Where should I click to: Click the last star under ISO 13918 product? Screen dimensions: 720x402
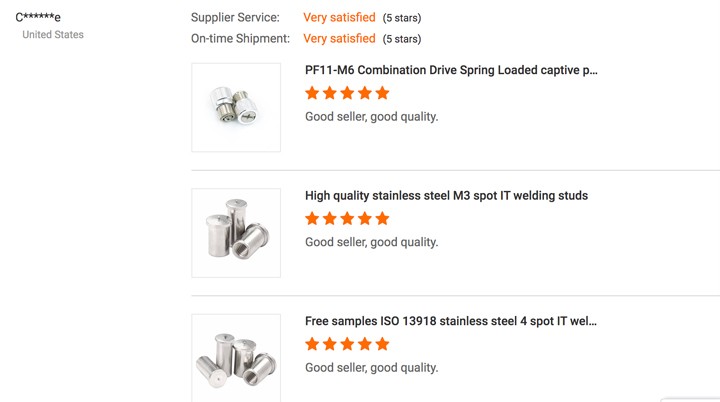pyautogui.click(x=382, y=344)
